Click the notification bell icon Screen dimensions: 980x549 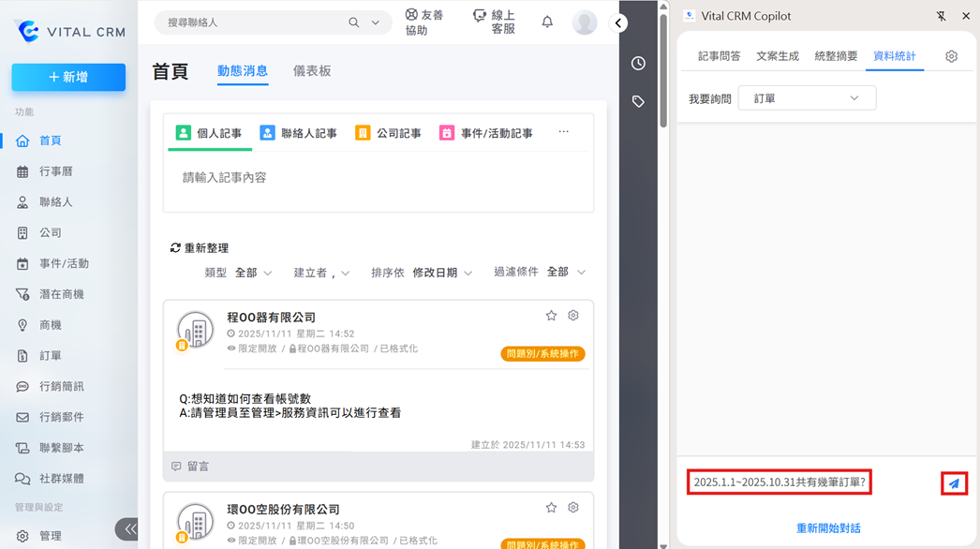tap(547, 22)
